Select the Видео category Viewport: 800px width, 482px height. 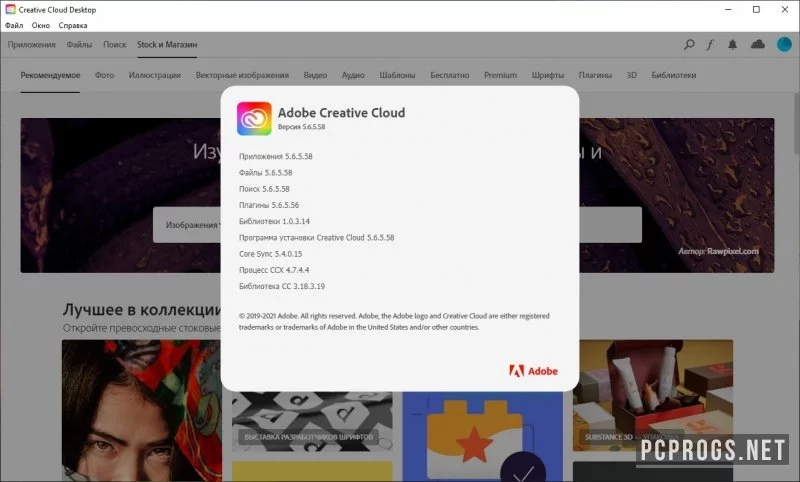click(x=315, y=75)
